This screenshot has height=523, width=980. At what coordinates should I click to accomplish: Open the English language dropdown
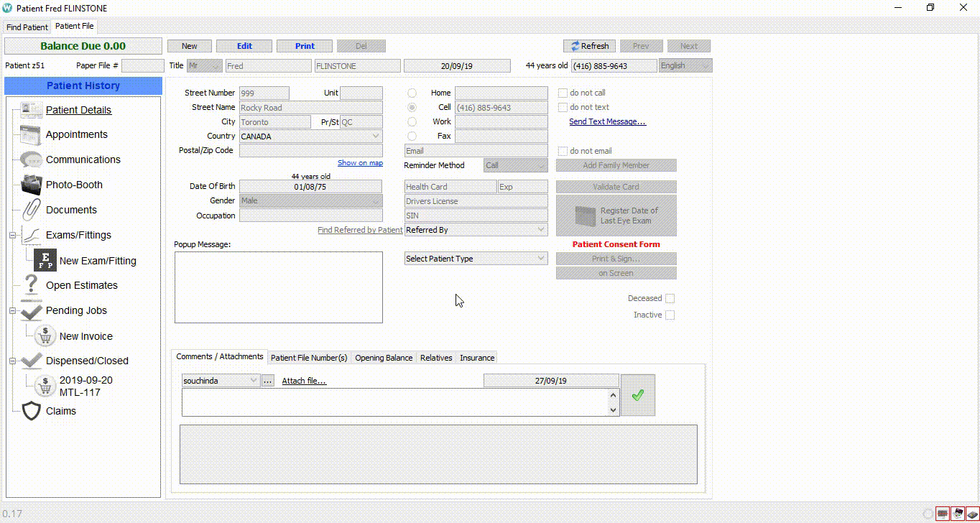click(685, 65)
